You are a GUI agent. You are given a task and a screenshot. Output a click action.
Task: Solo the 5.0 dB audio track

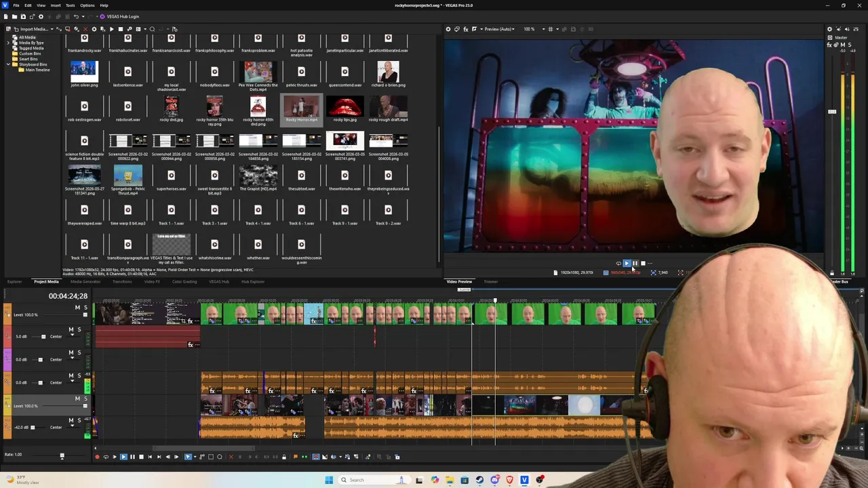[x=79, y=330]
